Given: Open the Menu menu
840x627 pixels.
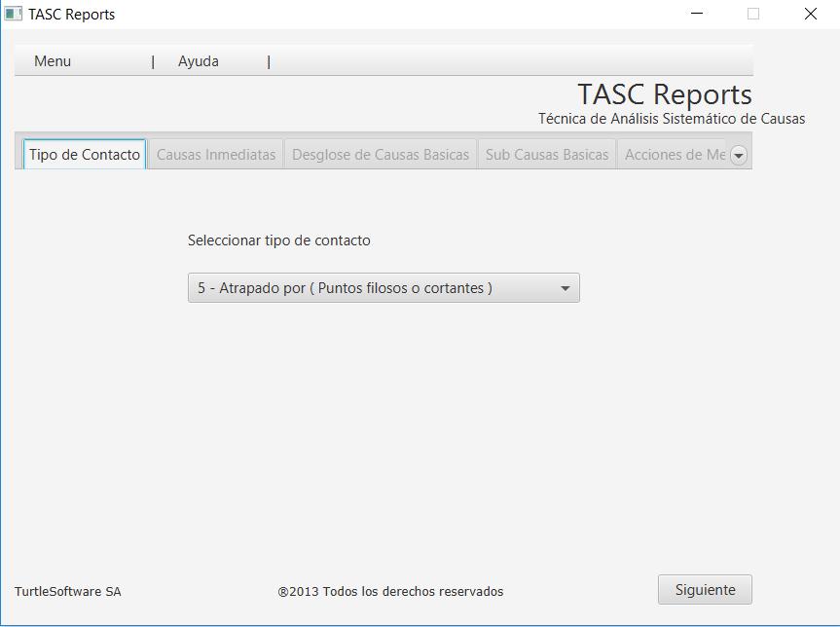Looking at the screenshot, I should coord(53,61).
